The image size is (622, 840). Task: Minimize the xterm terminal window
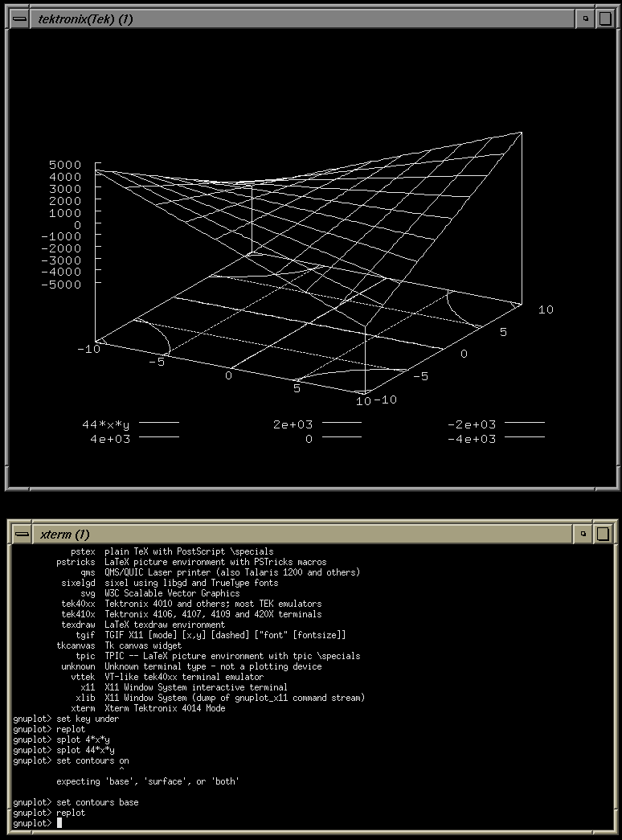click(586, 534)
